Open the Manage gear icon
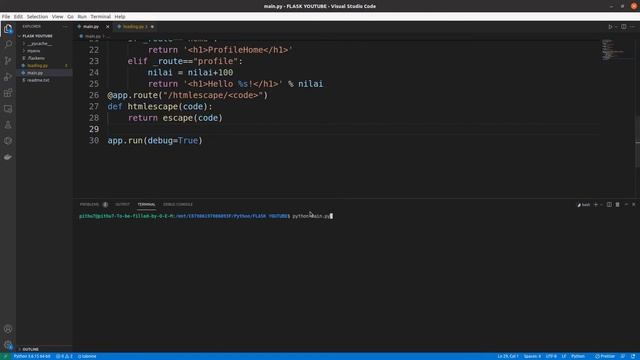Viewport: 640px width, 360px height. pyautogui.click(x=8, y=345)
